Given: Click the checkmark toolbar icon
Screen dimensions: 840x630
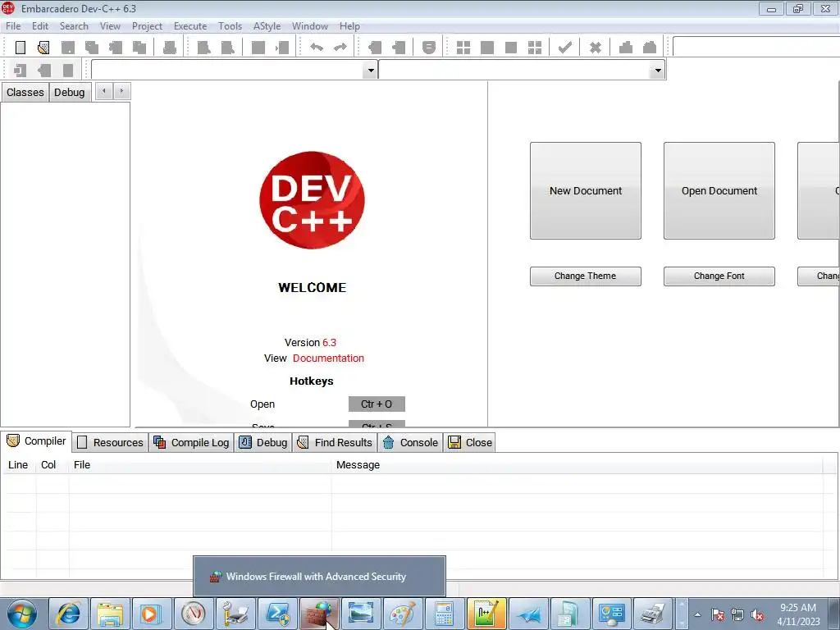Looking at the screenshot, I should click(564, 48).
